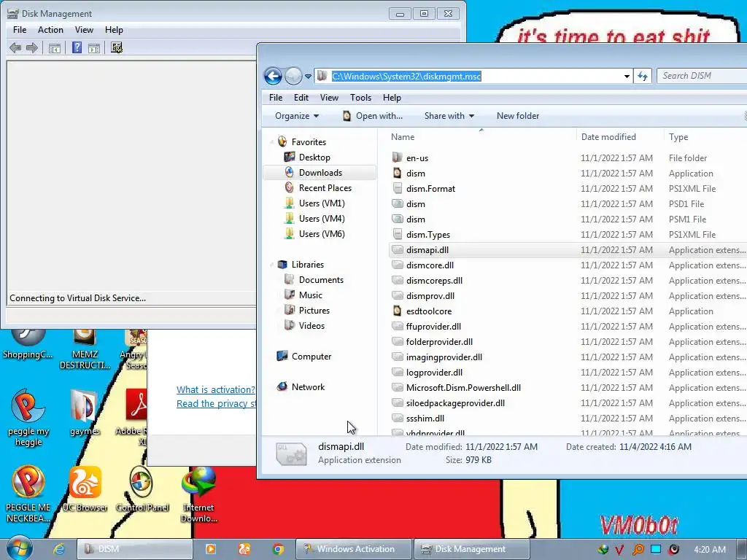
Task: Select dism.Format file
Action: click(430, 188)
